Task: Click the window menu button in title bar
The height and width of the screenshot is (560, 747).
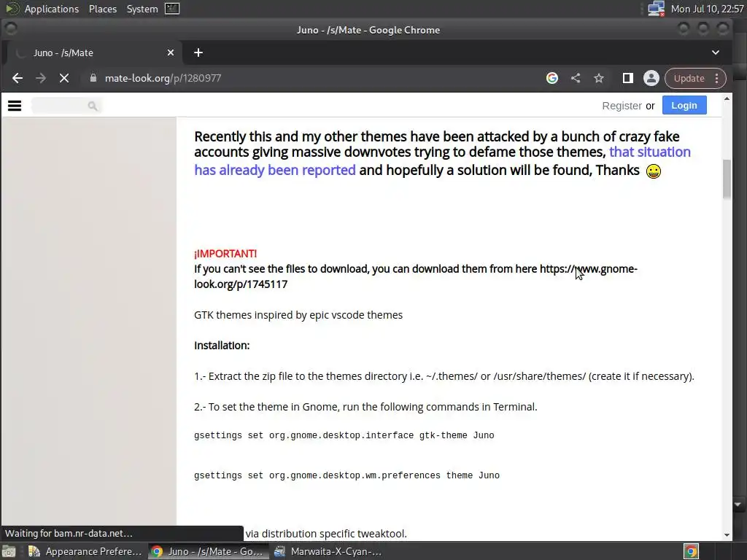Action: 10,29
